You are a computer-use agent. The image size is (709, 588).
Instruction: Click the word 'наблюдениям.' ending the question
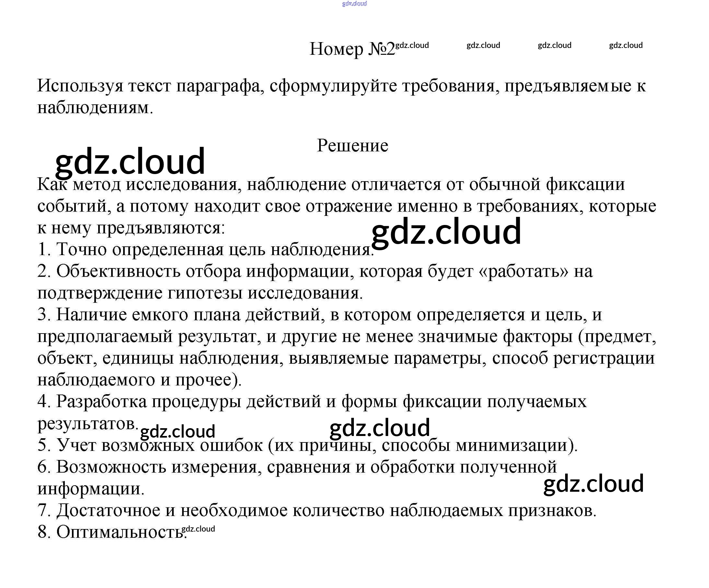[x=95, y=108]
